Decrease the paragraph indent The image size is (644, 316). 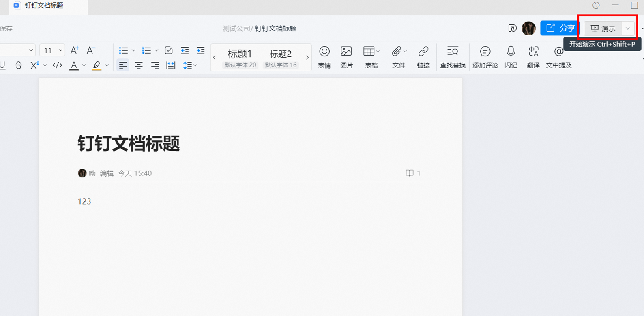(x=185, y=50)
